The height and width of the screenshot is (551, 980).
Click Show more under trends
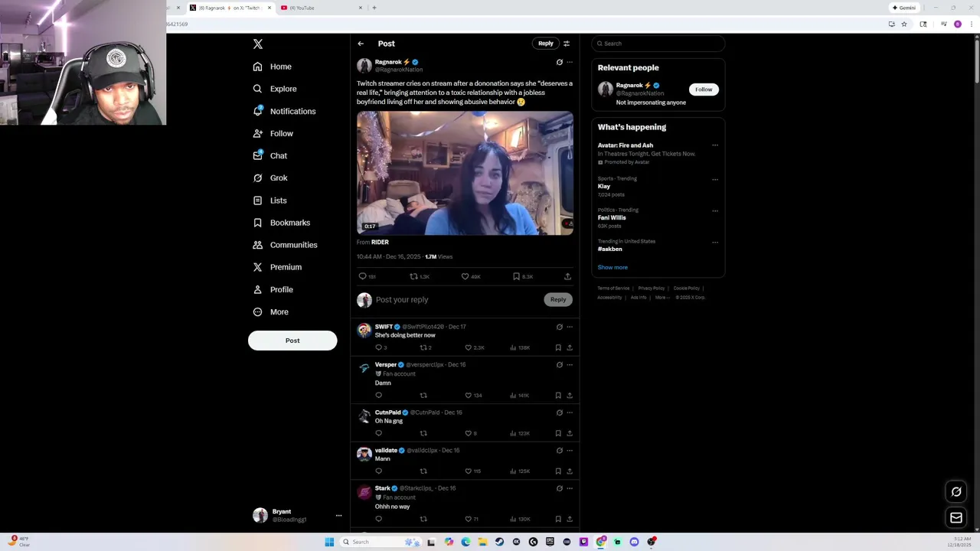pyautogui.click(x=612, y=267)
